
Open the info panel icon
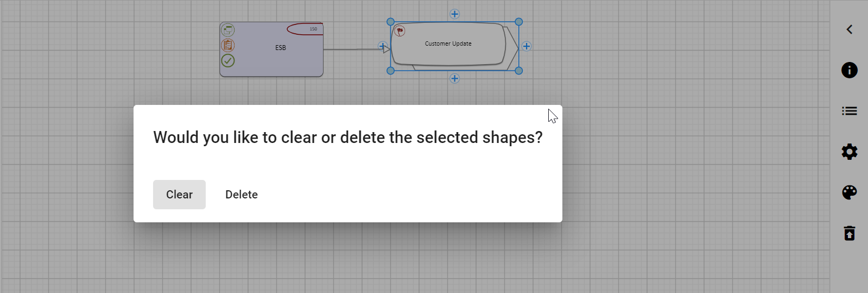[850, 70]
